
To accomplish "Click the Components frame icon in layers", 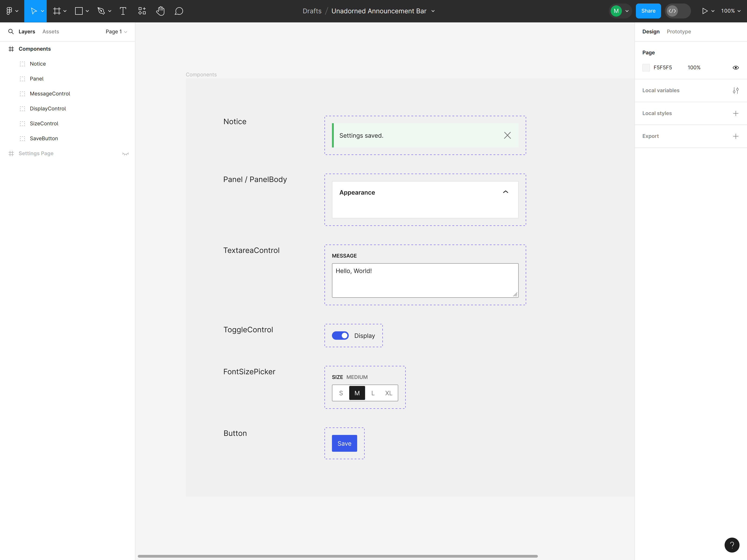I will (x=11, y=49).
